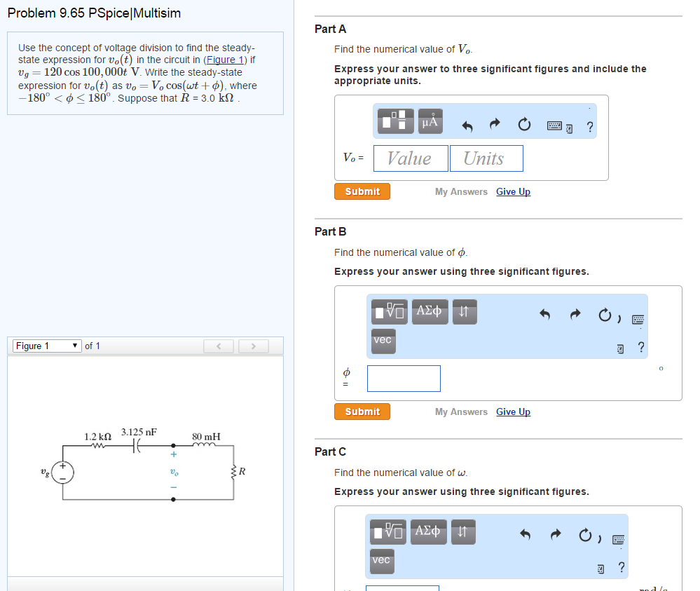The width and height of the screenshot is (700, 591).
Task: Open the Figure 1 selection dropdown
Action: coord(46,346)
